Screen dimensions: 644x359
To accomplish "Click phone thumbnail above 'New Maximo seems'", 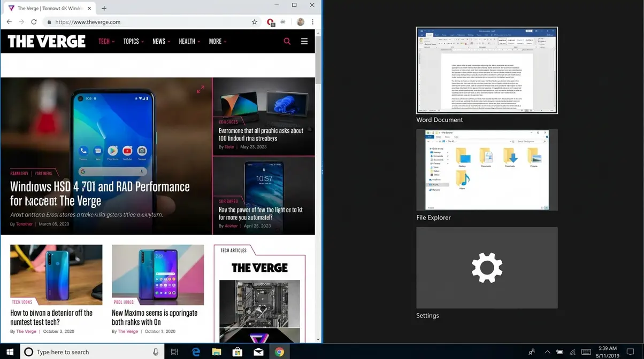I will (158, 275).
